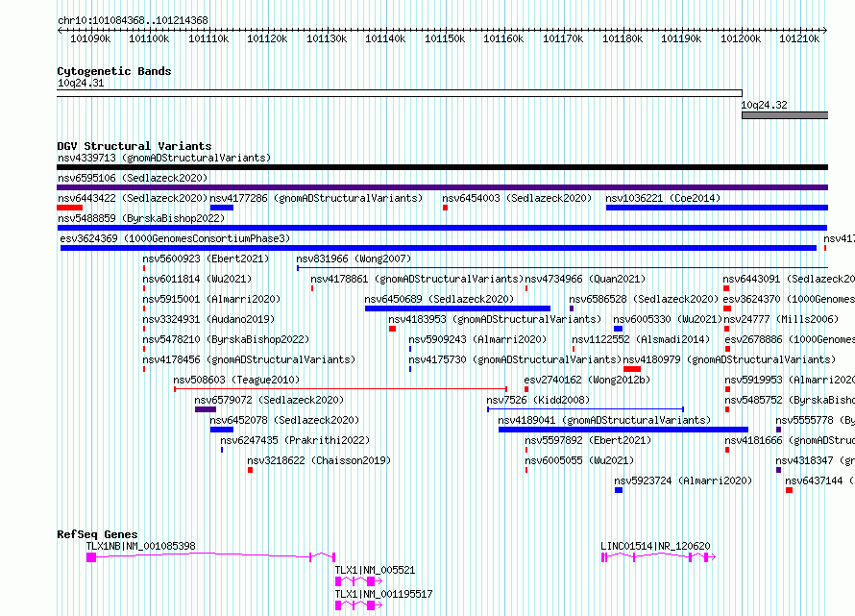Click blue marker of nsv5923724 Almarri2020
Viewport: 855px width, 616px height.
point(619,490)
